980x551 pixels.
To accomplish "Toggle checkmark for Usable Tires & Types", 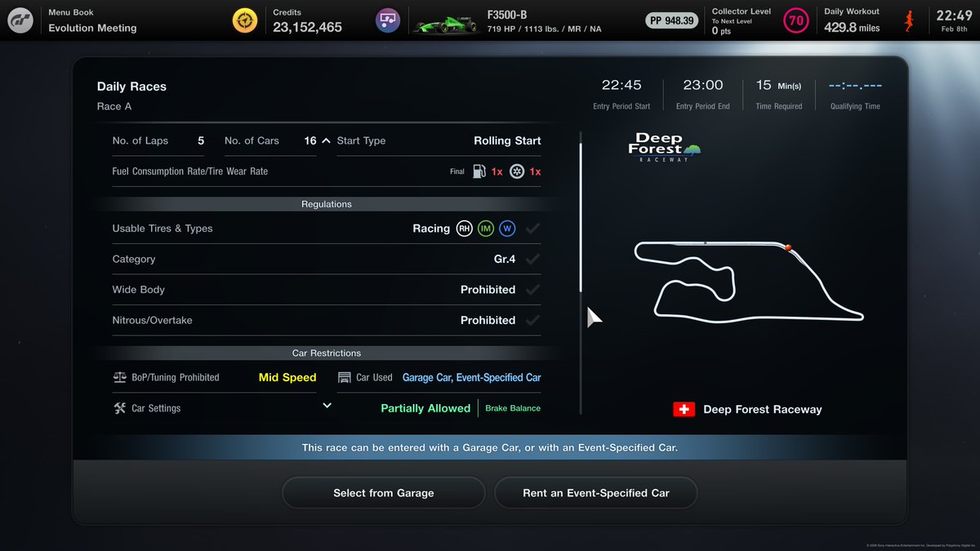I will 532,229.
